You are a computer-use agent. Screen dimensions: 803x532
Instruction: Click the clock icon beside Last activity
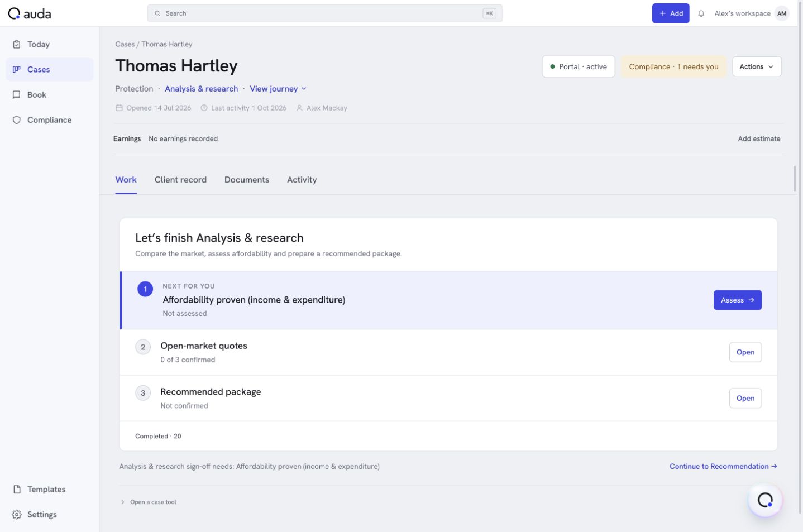click(x=204, y=108)
